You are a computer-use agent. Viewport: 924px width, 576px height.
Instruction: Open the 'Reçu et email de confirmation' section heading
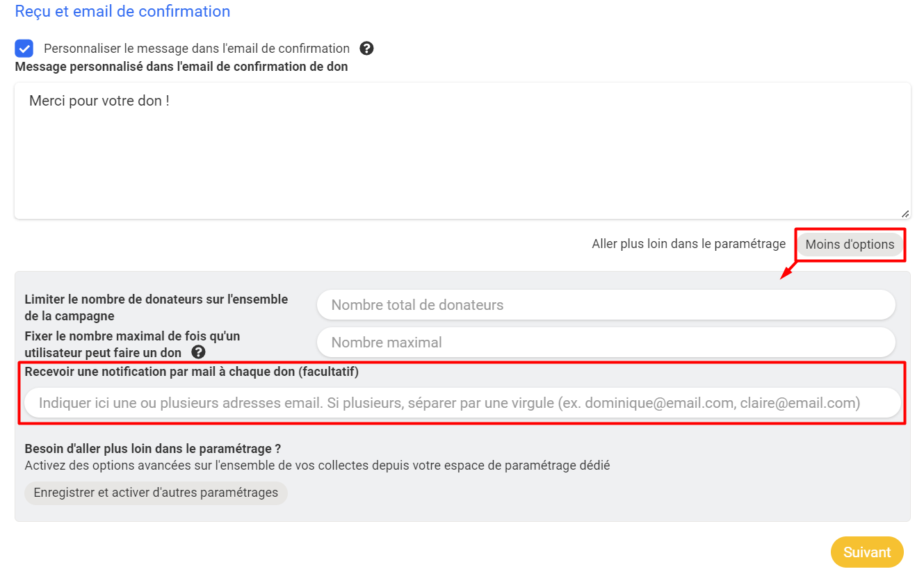pos(122,12)
